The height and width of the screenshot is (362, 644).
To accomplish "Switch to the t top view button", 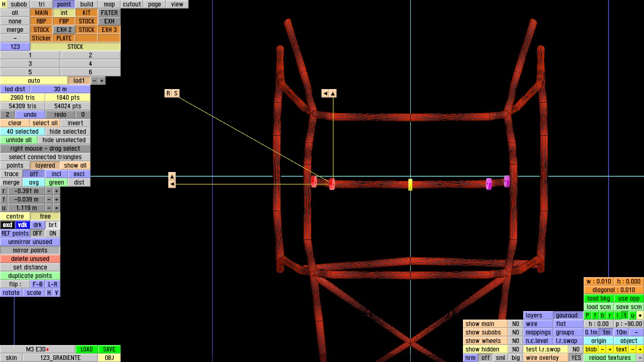I will pyautogui.click(x=625, y=315).
